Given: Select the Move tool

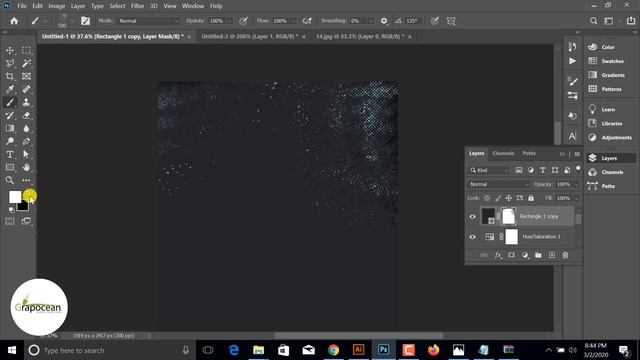Looking at the screenshot, I should [x=10, y=51].
